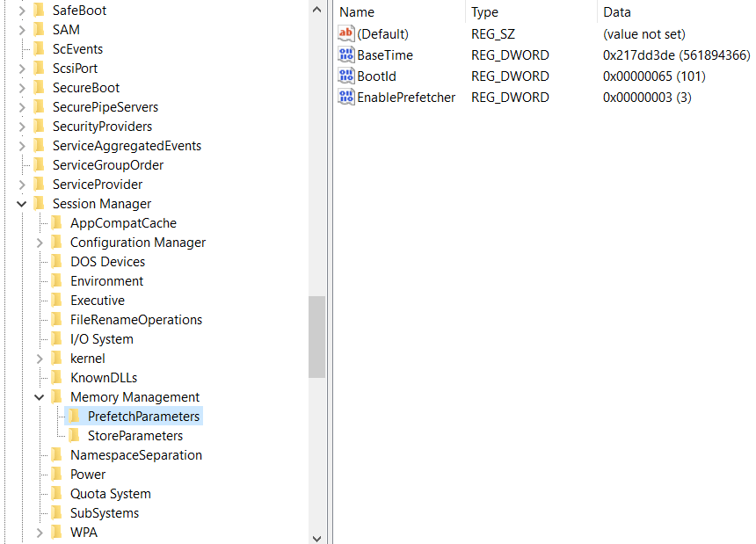
Task: Select the Power key in the tree
Action: [x=88, y=475]
